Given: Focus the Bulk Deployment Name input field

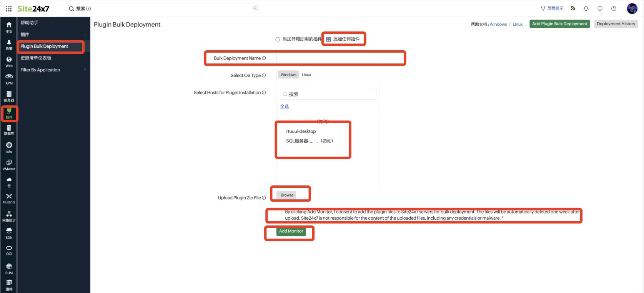Looking at the screenshot, I should [x=328, y=58].
